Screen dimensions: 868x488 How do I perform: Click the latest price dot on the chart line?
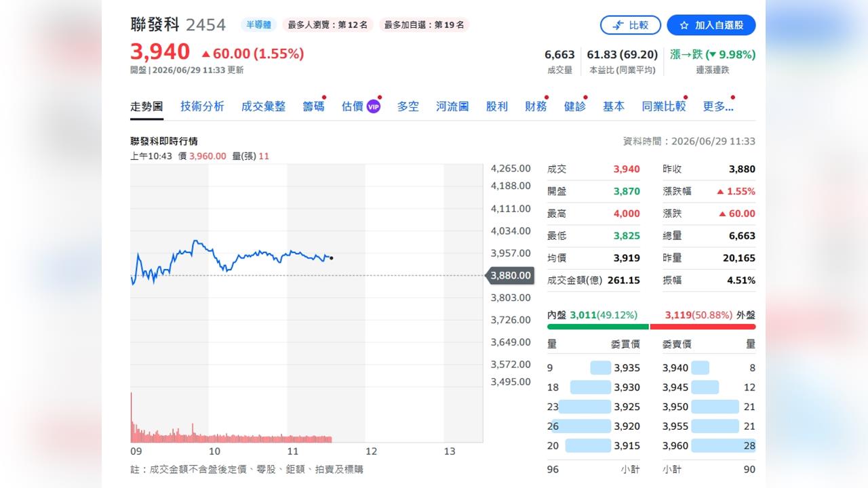[x=331, y=258]
